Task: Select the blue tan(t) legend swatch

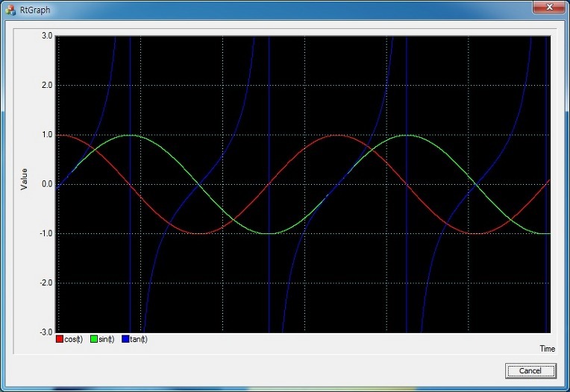Action: pos(125,339)
